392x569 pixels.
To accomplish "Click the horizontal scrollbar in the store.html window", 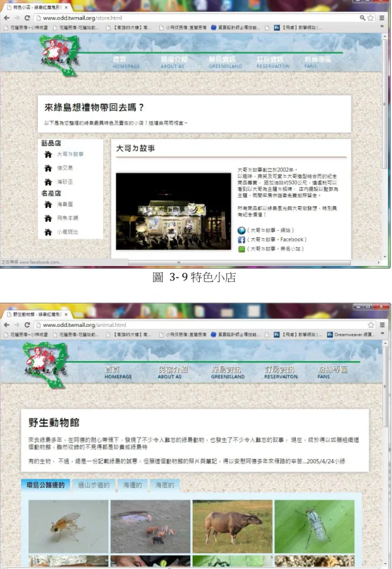I will pos(240,262).
